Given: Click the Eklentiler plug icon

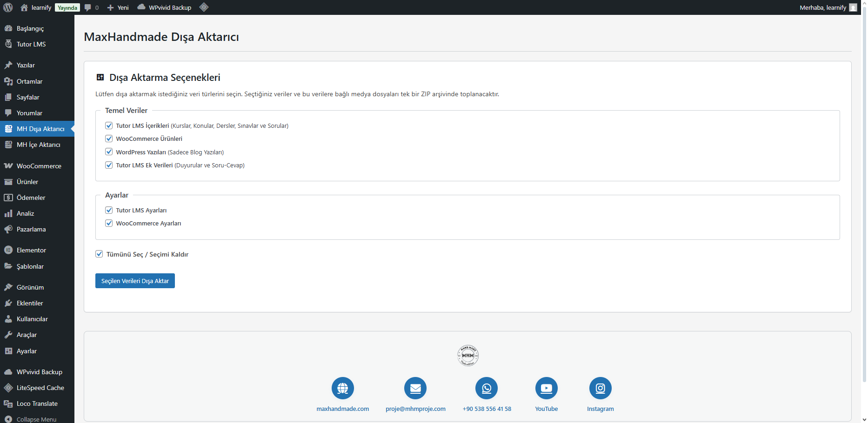Looking at the screenshot, I should (8, 303).
